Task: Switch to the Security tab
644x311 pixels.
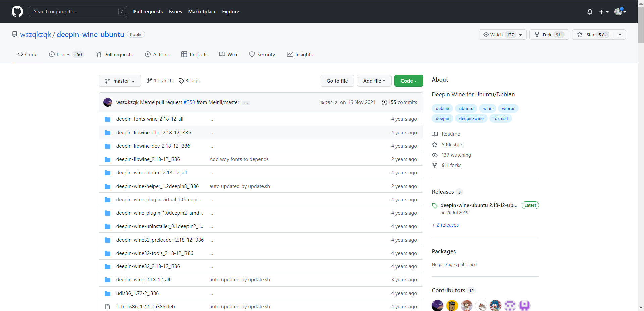Action: (262, 54)
